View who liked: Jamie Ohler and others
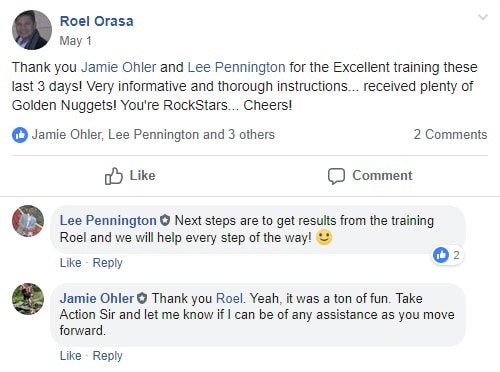 pyautogui.click(x=153, y=135)
